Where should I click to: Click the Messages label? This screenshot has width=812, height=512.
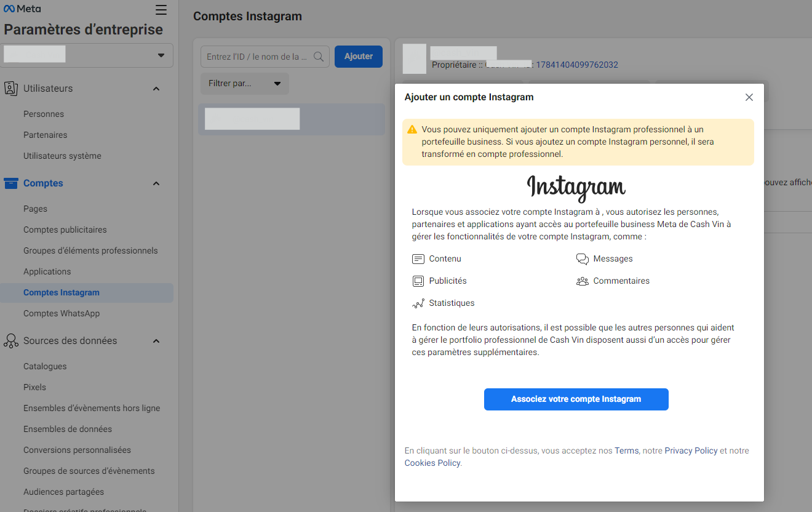pos(613,259)
